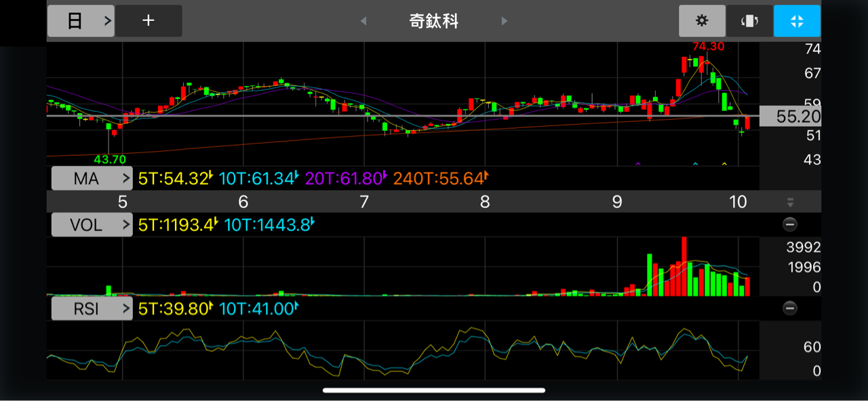Screen dimensions: 868x401
Task: Select month 8 on the date axis
Action: tap(485, 202)
